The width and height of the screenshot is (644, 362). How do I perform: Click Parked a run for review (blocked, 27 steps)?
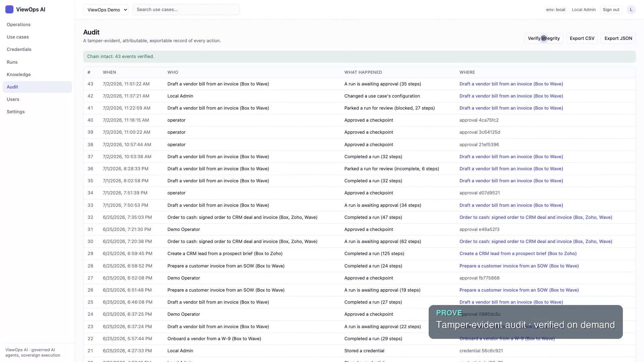coord(389,108)
